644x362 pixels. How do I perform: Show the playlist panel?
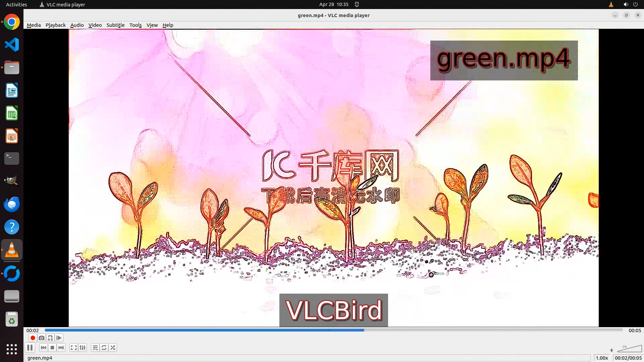point(95,348)
